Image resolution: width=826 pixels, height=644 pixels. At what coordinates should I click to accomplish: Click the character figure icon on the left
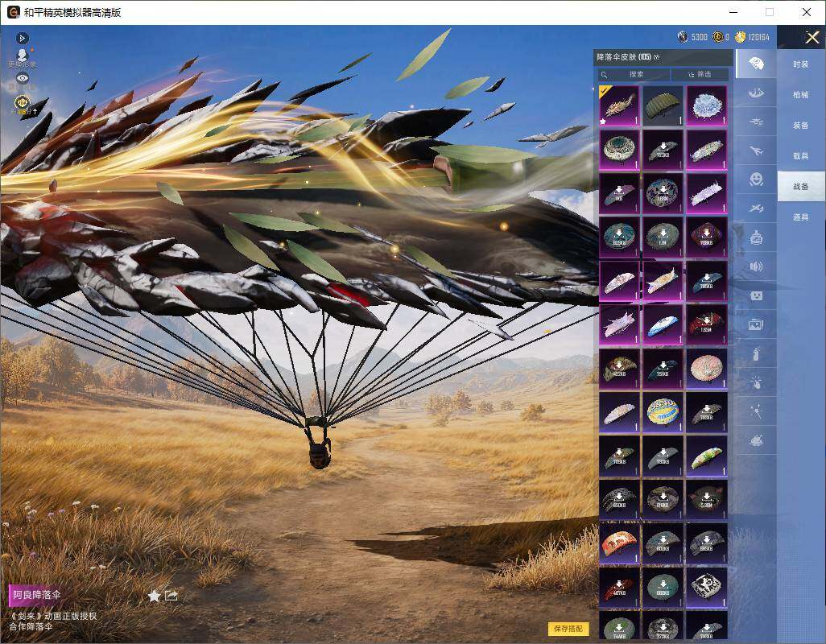pyautogui.click(x=22, y=56)
